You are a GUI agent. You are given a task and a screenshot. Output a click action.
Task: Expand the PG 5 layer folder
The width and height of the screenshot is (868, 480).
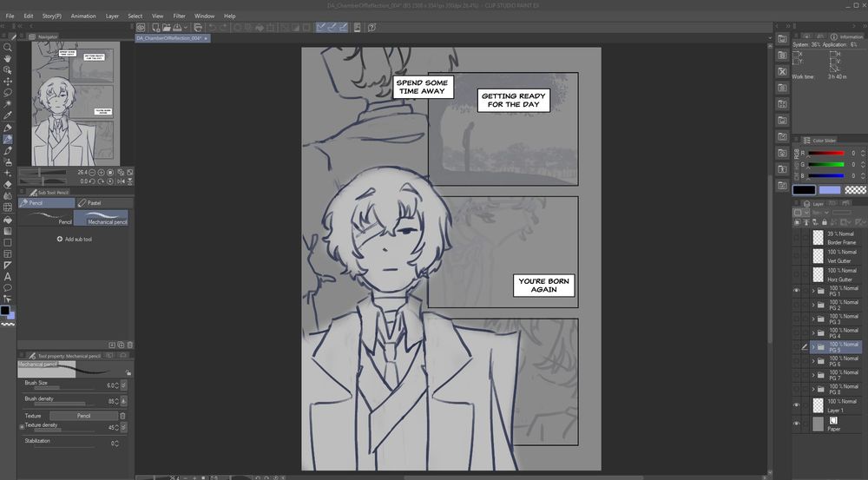(x=813, y=347)
